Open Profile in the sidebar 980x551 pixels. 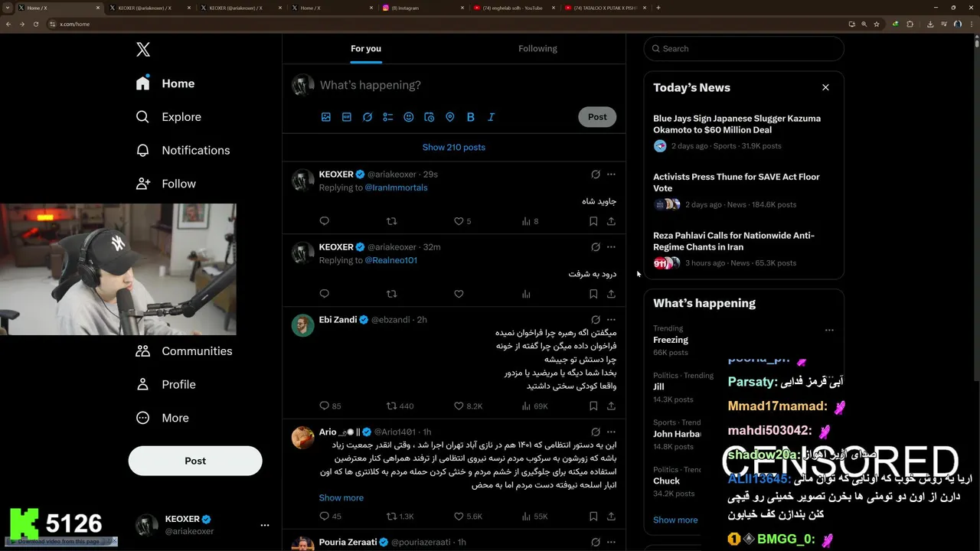click(165, 385)
